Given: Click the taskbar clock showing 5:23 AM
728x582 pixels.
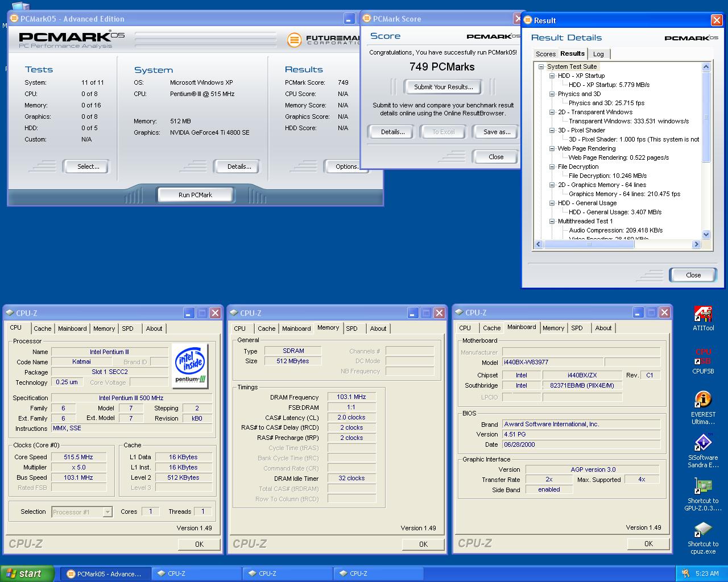Looking at the screenshot, I should (707, 573).
